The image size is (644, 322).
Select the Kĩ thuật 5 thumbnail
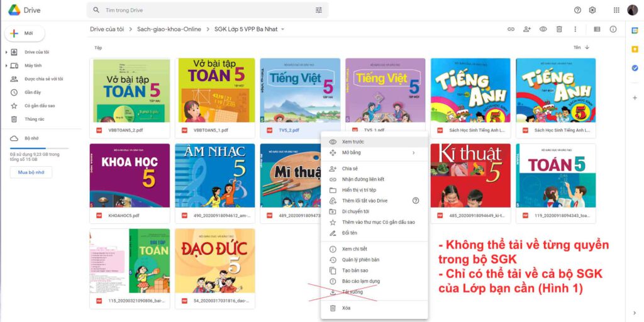470,175
